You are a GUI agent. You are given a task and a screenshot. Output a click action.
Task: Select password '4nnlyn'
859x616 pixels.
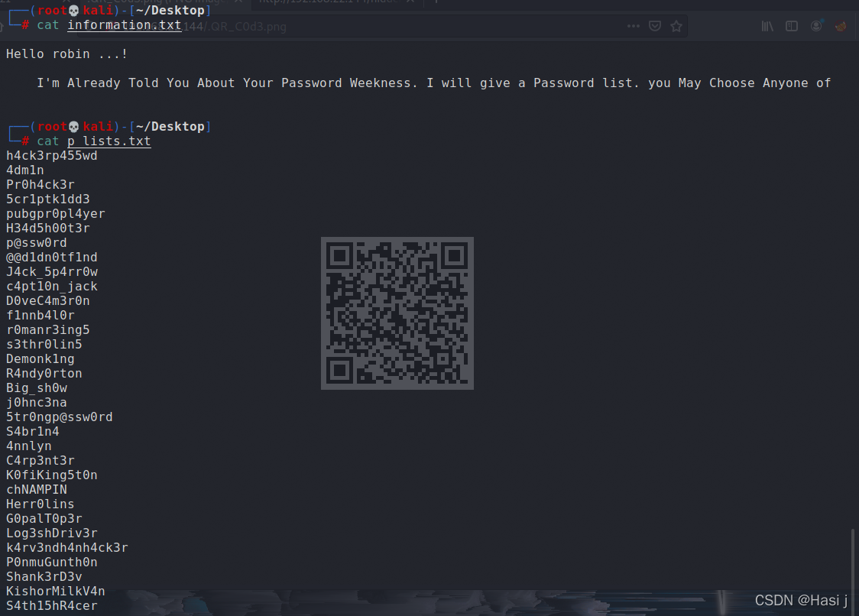pos(28,446)
